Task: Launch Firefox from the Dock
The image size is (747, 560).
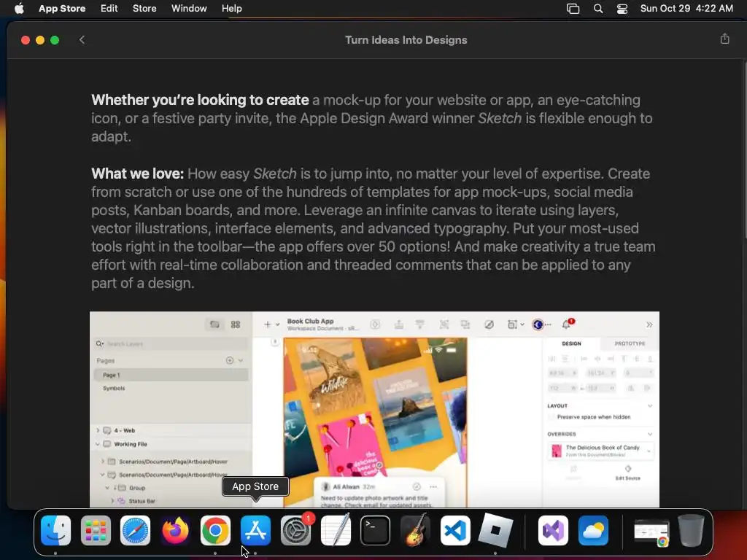Action: [x=175, y=530]
